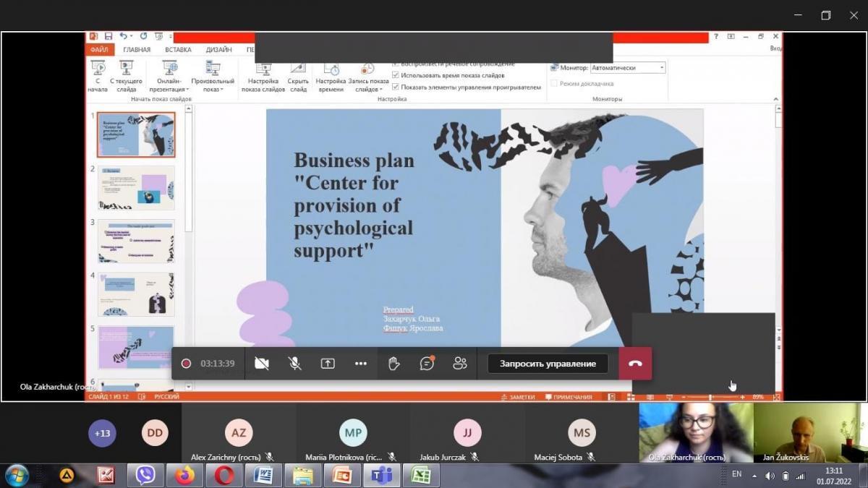Click the red hang up call button
Image resolution: width=868 pixels, height=488 pixels.
635,364
